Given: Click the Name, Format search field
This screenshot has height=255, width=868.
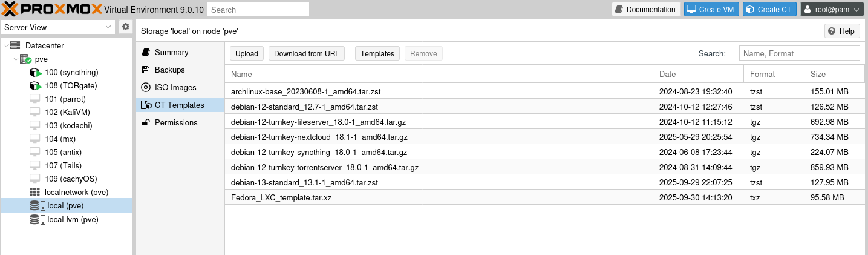Looking at the screenshot, I should (798, 54).
